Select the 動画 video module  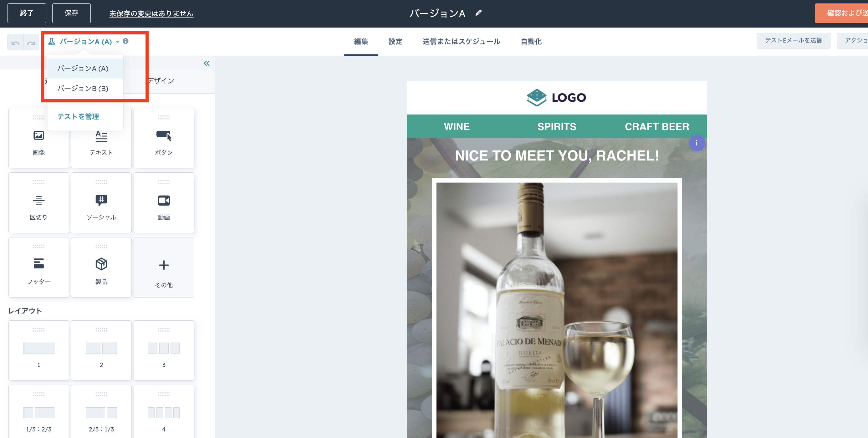tap(164, 203)
